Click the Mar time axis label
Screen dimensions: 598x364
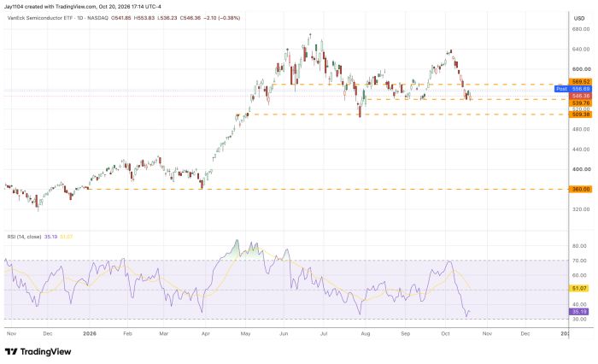[164, 333]
